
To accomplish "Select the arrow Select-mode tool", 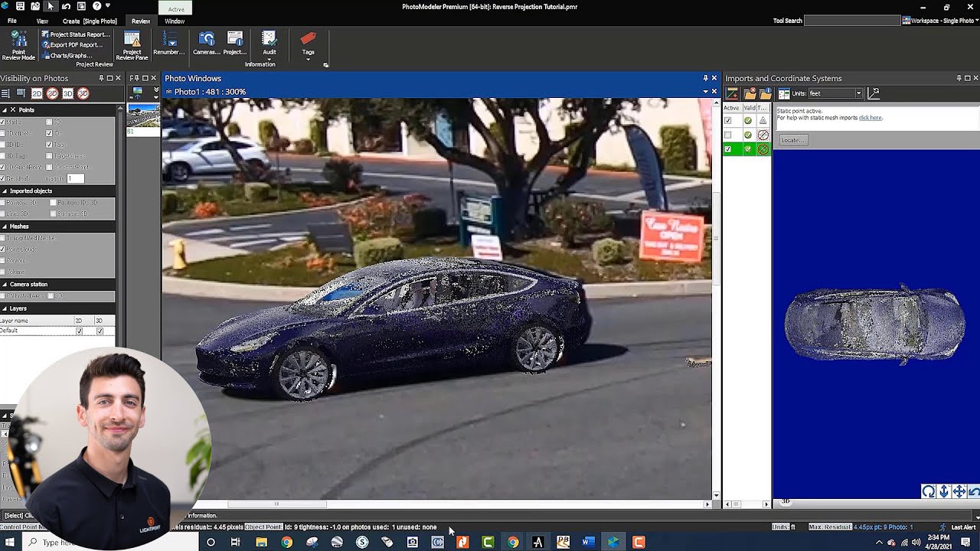I will [51, 6].
